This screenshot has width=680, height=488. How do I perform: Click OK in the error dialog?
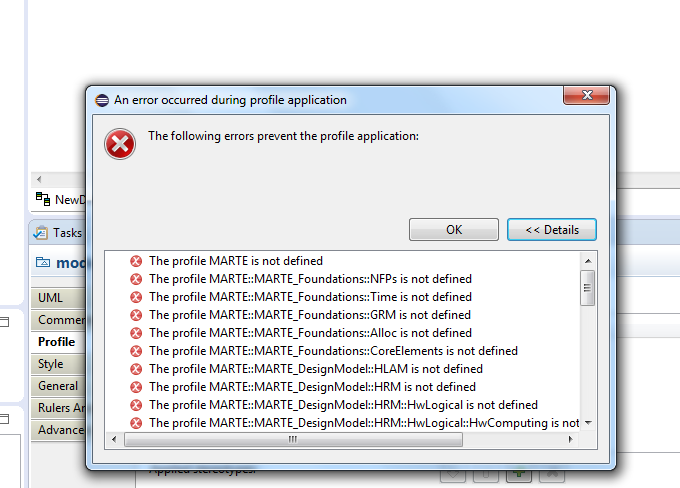click(454, 229)
